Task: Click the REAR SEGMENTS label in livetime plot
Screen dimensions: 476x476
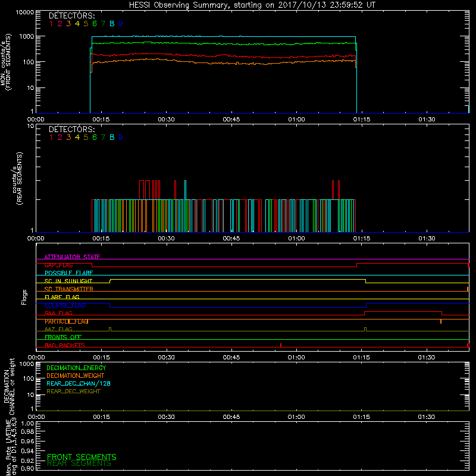Action: point(79,464)
